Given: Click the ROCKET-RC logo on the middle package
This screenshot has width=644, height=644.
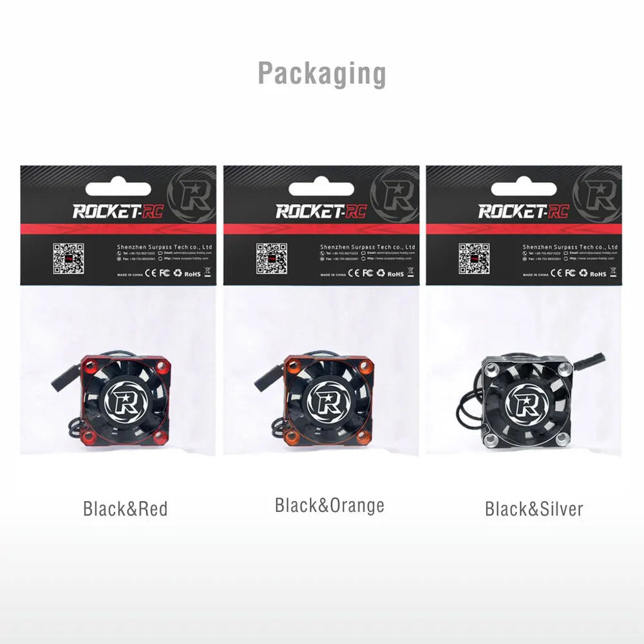Looking at the screenshot, I should pos(321,211).
